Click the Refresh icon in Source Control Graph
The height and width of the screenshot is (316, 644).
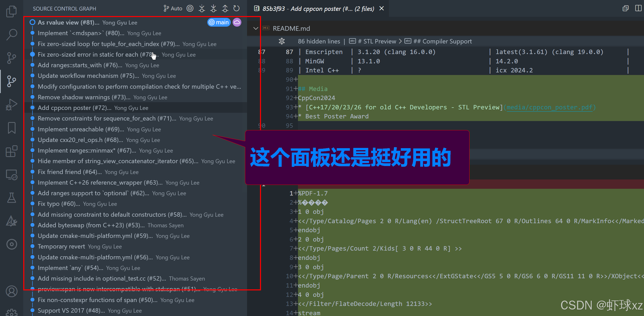click(236, 9)
